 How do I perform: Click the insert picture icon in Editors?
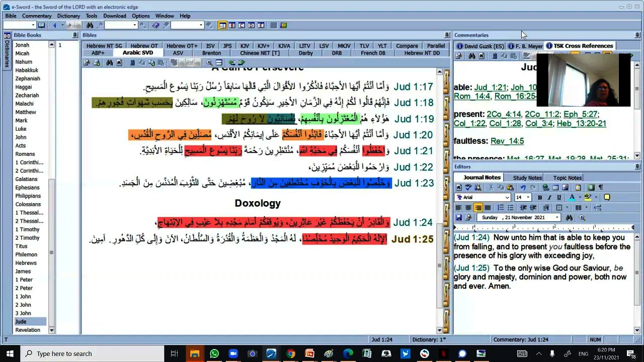(x=565, y=188)
